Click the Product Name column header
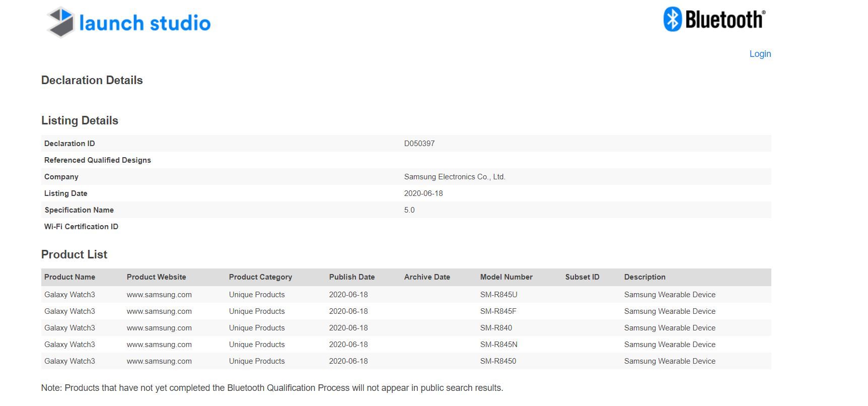The height and width of the screenshot is (406, 868). pos(69,277)
